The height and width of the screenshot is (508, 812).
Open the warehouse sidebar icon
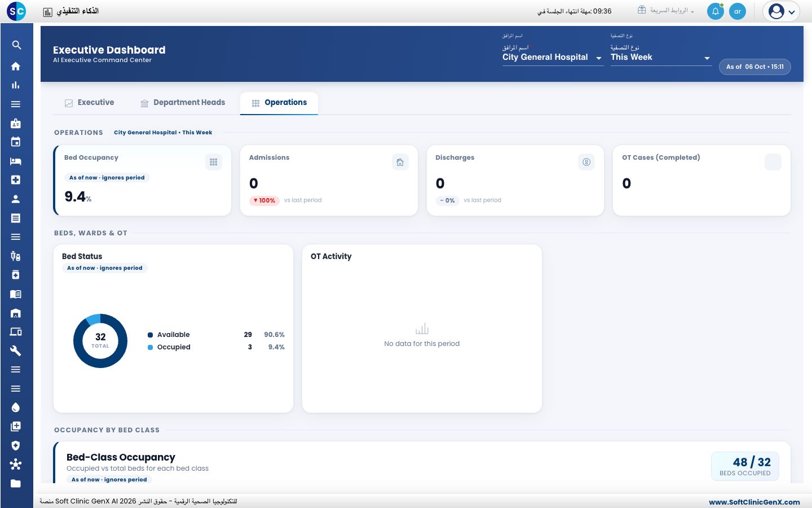click(16, 313)
